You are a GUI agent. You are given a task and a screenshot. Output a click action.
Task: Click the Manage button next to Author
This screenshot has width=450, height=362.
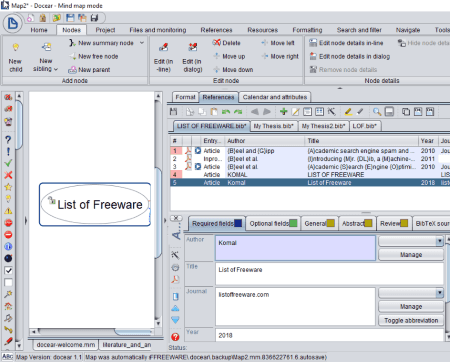point(411,255)
